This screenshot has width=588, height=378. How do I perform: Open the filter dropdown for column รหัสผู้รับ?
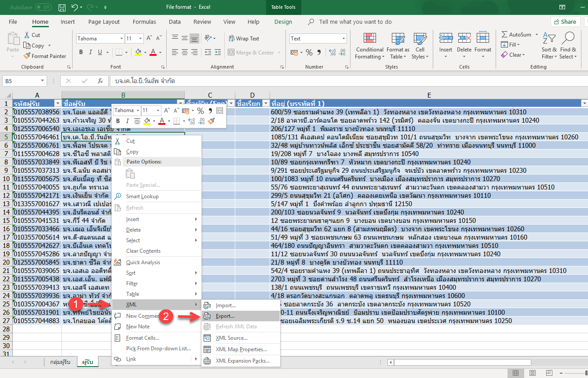coord(58,103)
